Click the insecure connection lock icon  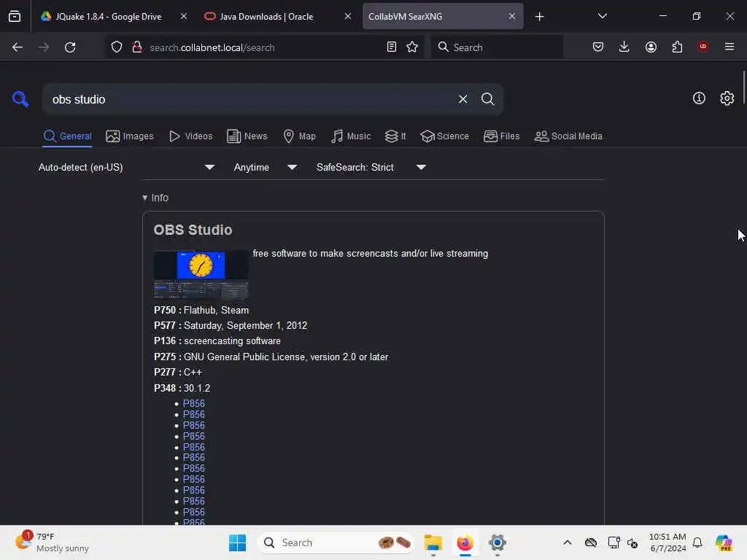coord(137,47)
